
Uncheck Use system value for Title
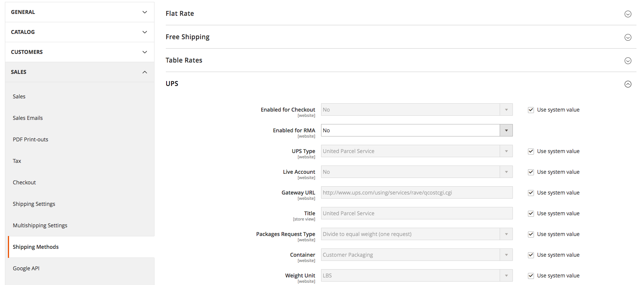click(531, 214)
